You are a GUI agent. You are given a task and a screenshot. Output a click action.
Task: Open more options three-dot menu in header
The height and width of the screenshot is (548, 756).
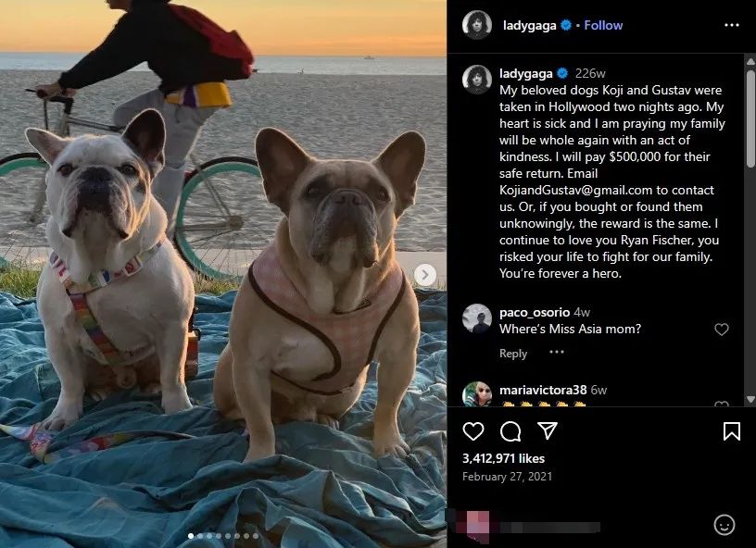coord(731,25)
